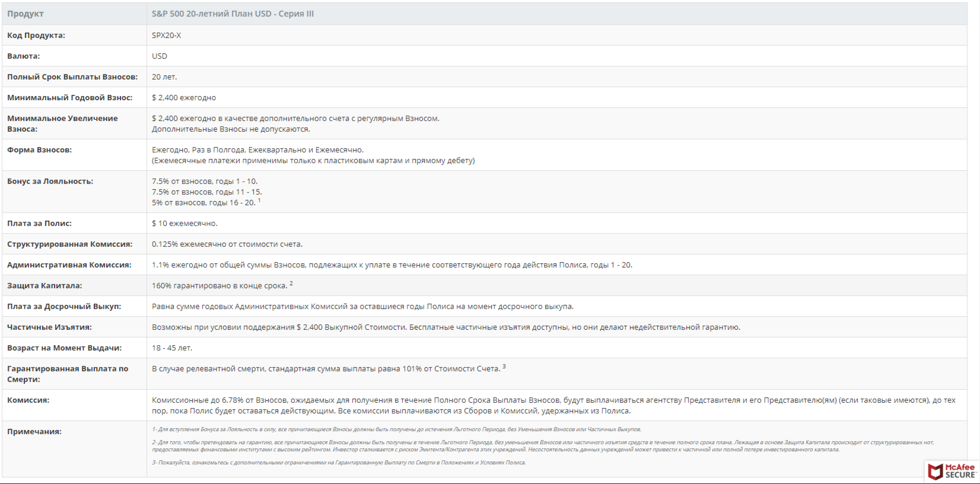Click footnote 2 about 'Защита Капитала' guarantee

click(x=543, y=446)
